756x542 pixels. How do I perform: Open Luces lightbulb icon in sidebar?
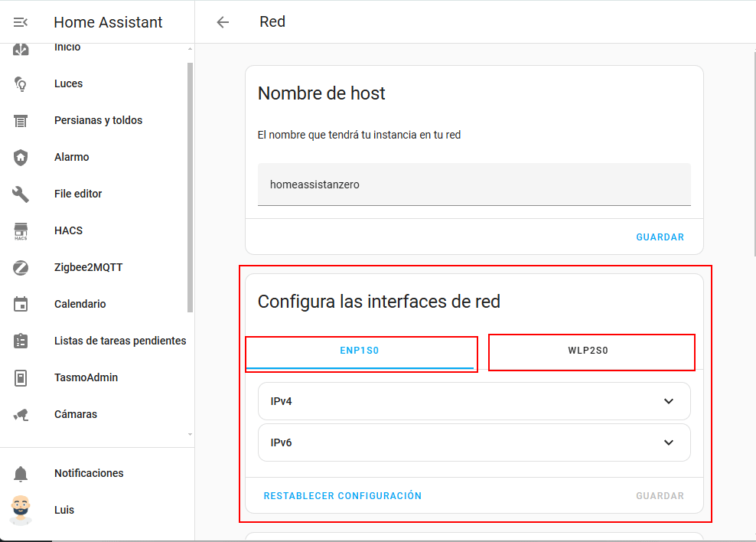[x=21, y=83]
